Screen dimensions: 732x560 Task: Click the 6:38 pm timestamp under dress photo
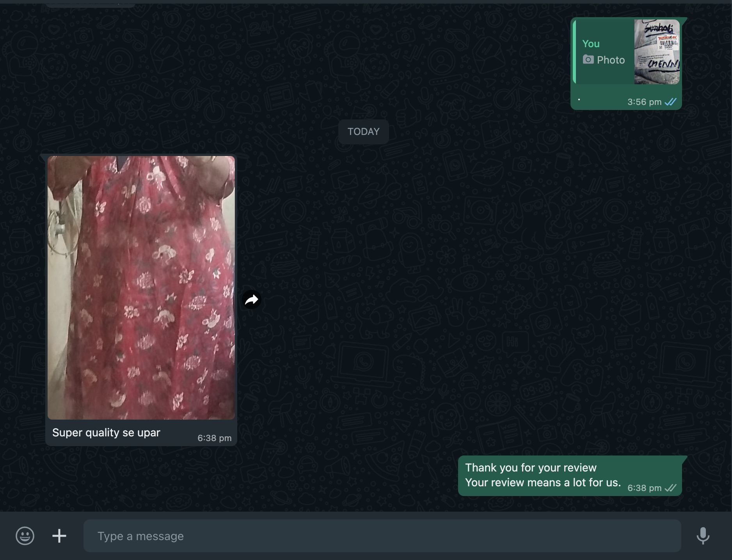point(214,438)
